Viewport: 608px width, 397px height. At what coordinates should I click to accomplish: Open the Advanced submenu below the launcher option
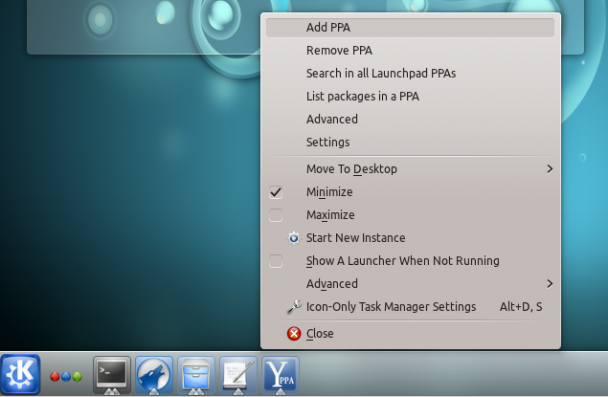[x=410, y=284]
